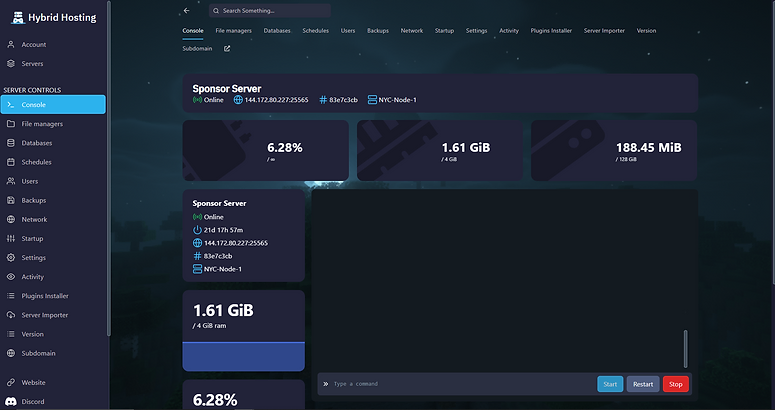Screen dimensions: 775x410
Task: Click the Search Something field
Action: coord(270,10)
